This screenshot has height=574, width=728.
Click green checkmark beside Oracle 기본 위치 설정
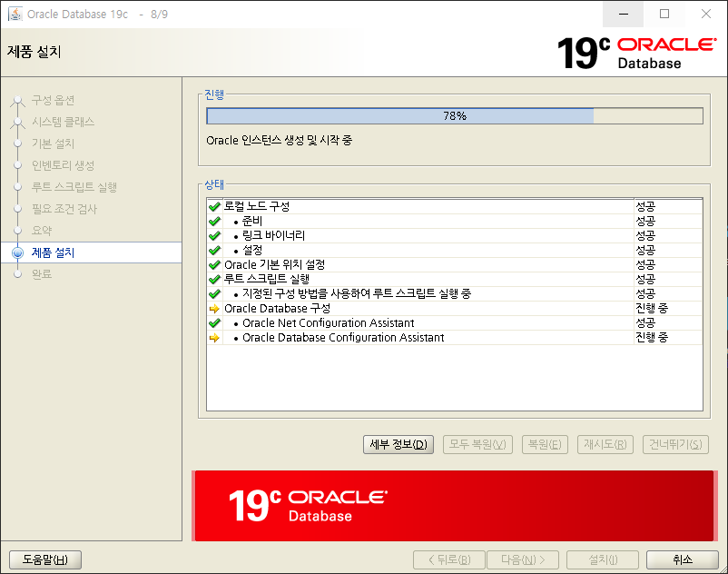click(214, 264)
